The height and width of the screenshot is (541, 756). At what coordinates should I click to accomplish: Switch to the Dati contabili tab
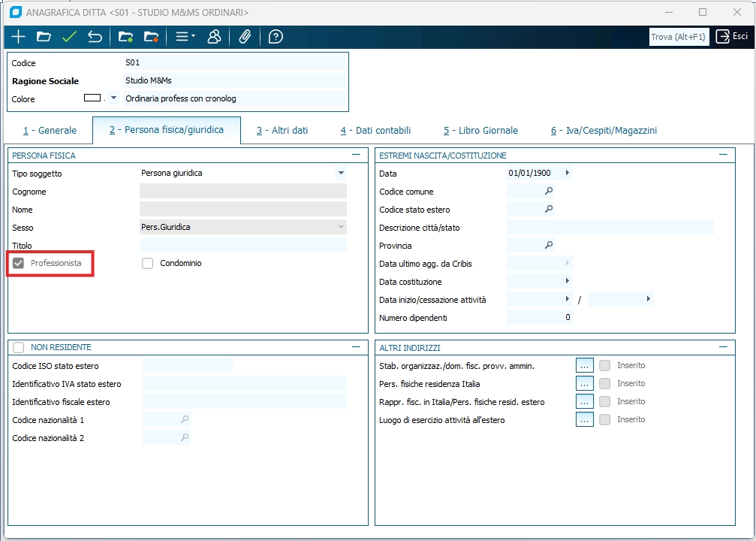[375, 131]
